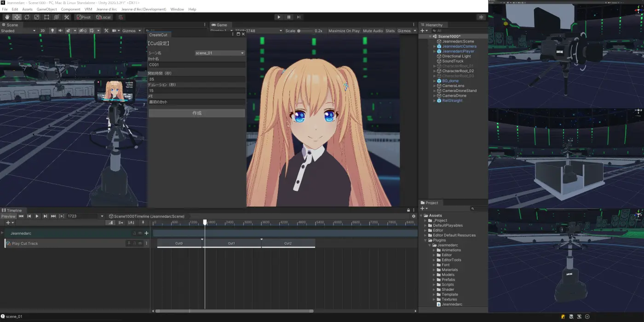
Task: Click the scene camera settings icon
Action: point(114,30)
